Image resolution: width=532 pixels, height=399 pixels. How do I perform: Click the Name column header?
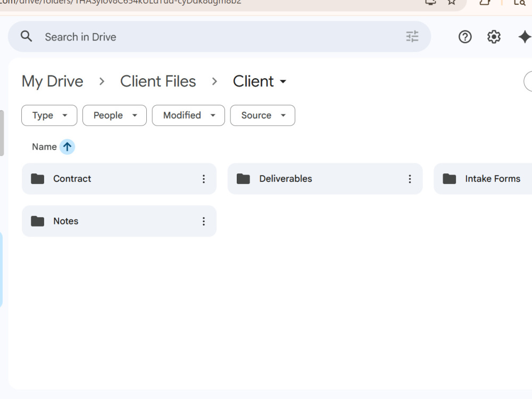pyautogui.click(x=44, y=147)
